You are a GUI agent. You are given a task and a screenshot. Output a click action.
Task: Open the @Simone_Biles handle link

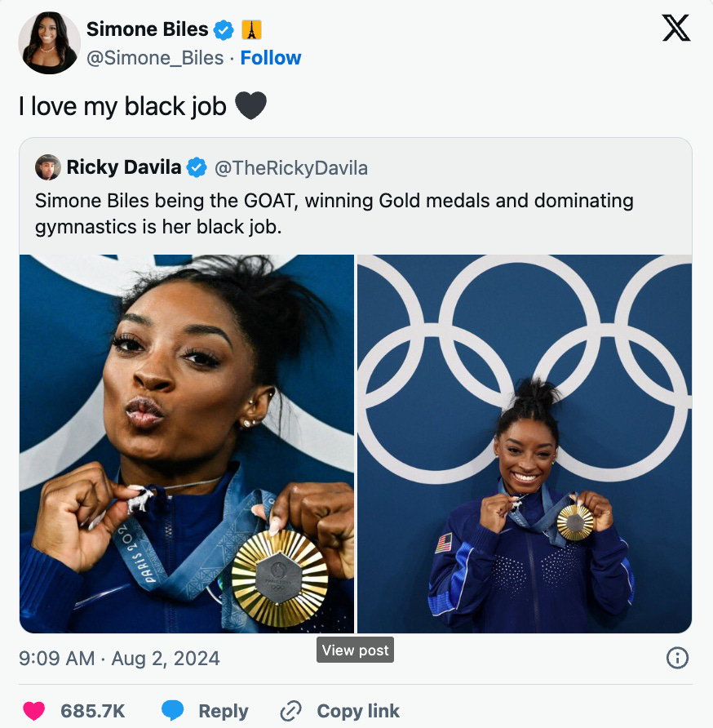coord(155,58)
